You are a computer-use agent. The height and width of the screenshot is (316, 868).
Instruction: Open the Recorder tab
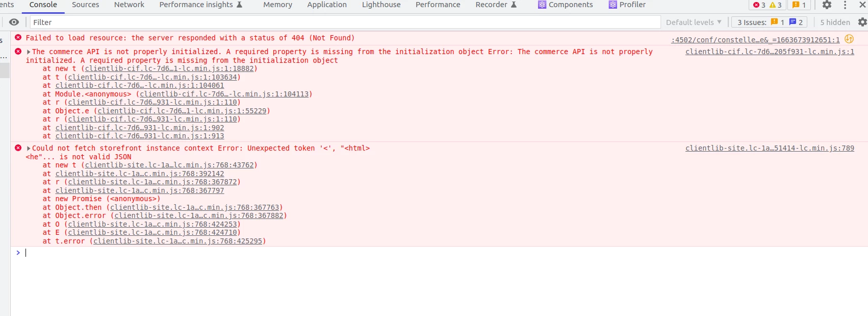coord(496,5)
